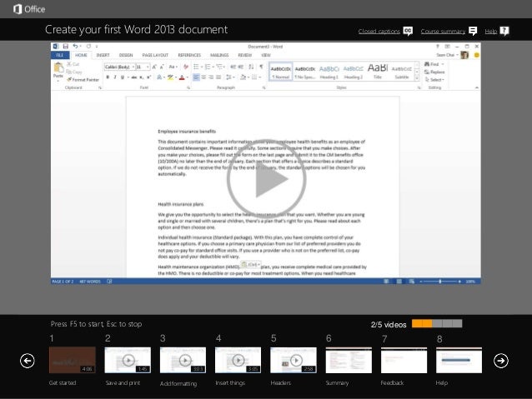Image resolution: width=532 pixels, height=399 pixels.
Task: Apply the Heading 1 style
Action: pyautogui.click(x=329, y=72)
